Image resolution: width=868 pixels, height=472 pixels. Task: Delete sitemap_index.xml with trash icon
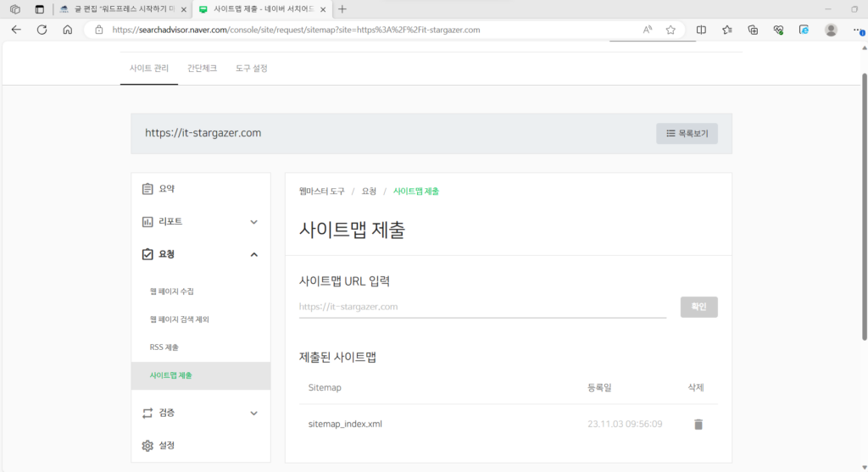pyautogui.click(x=698, y=425)
